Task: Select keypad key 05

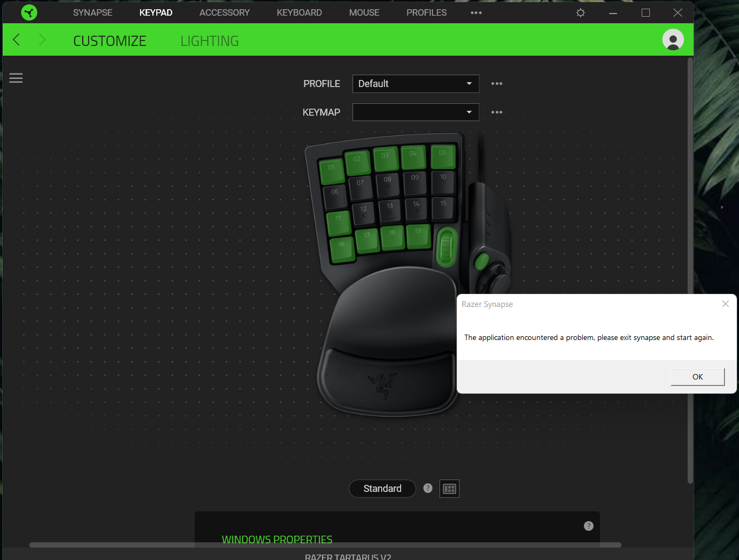Action: click(443, 156)
